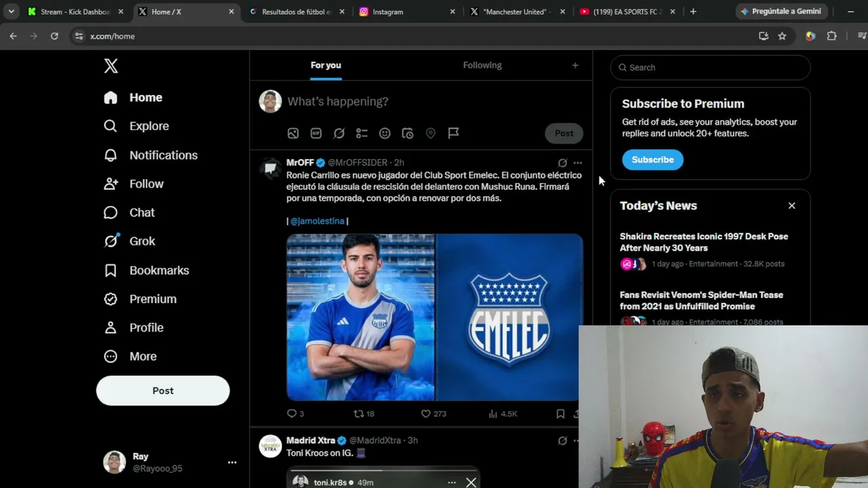Image resolution: width=868 pixels, height=488 pixels.
Task: View analytics of MrOFF's post
Action: click(x=502, y=413)
